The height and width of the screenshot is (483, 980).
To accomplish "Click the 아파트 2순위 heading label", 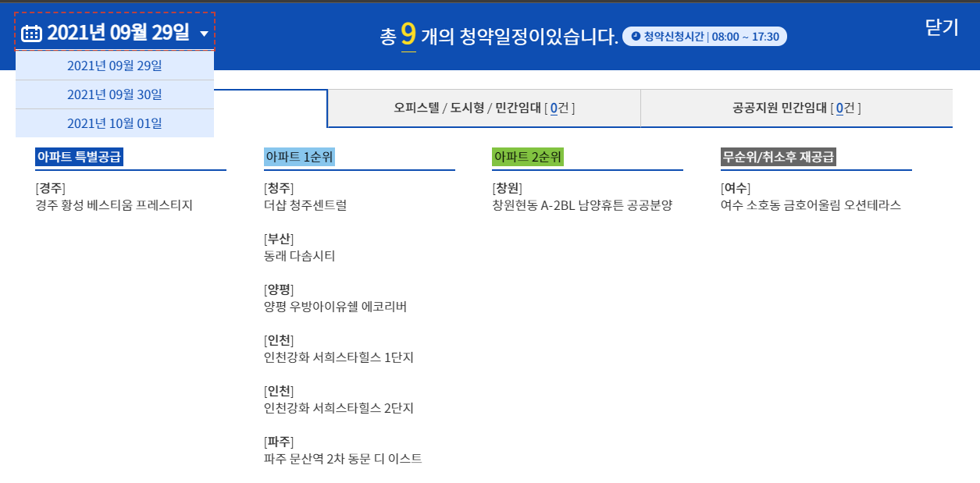I will 528,157.
